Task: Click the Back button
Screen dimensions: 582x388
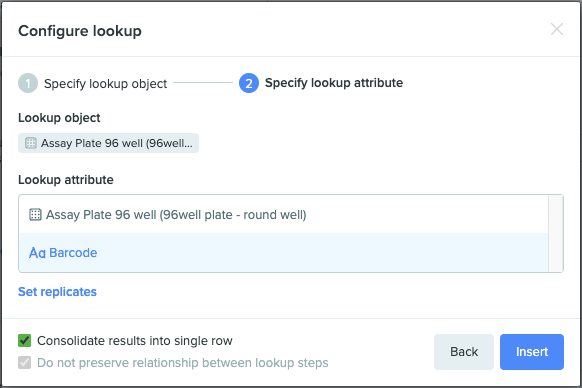Action: coord(464,352)
